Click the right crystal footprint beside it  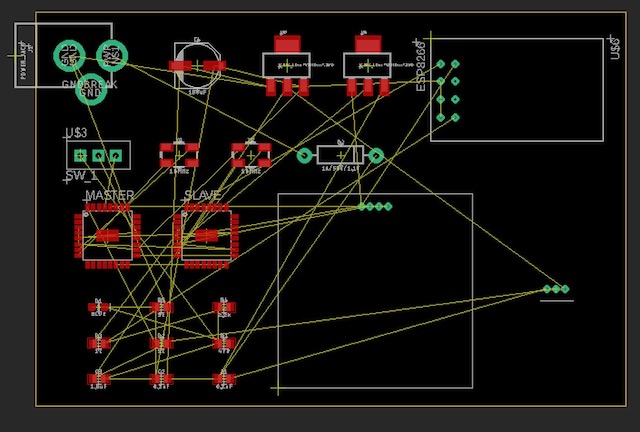(x=251, y=155)
